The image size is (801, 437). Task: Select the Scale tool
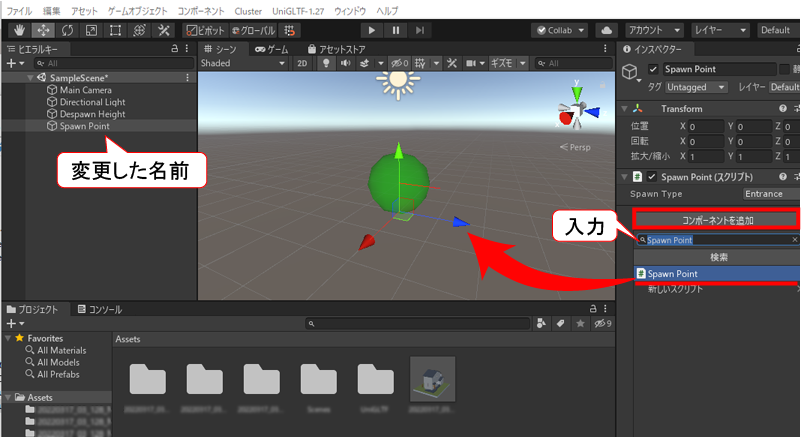(90, 31)
